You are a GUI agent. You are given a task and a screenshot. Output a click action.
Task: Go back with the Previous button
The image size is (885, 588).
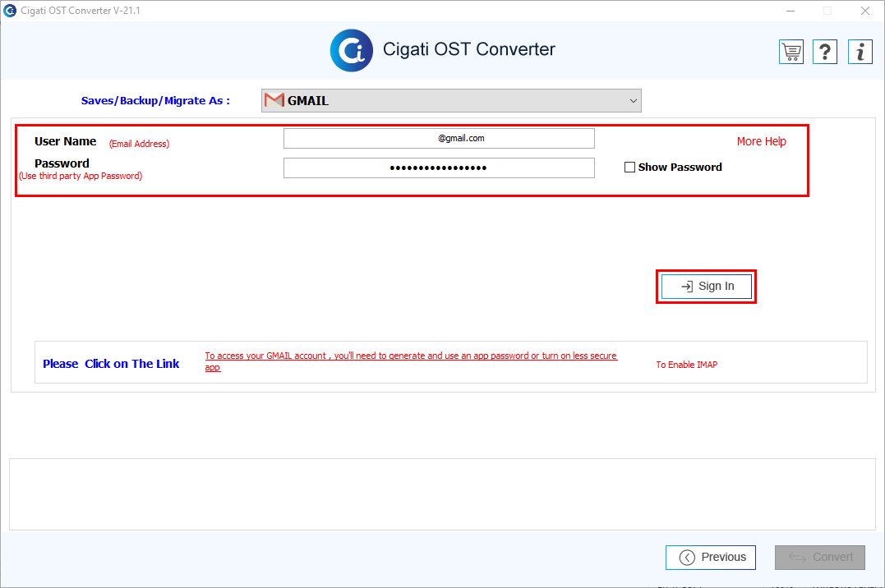pos(711,557)
